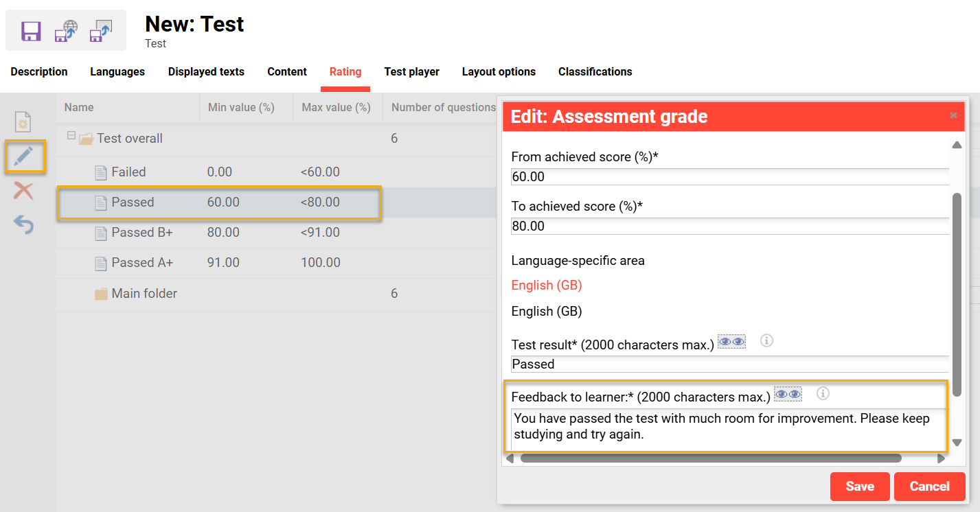Image resolution: width=980 pixels, height=512 pixels.
Task: Toggle the eye visibility icons for Test result
Action: tap(731, 340)
